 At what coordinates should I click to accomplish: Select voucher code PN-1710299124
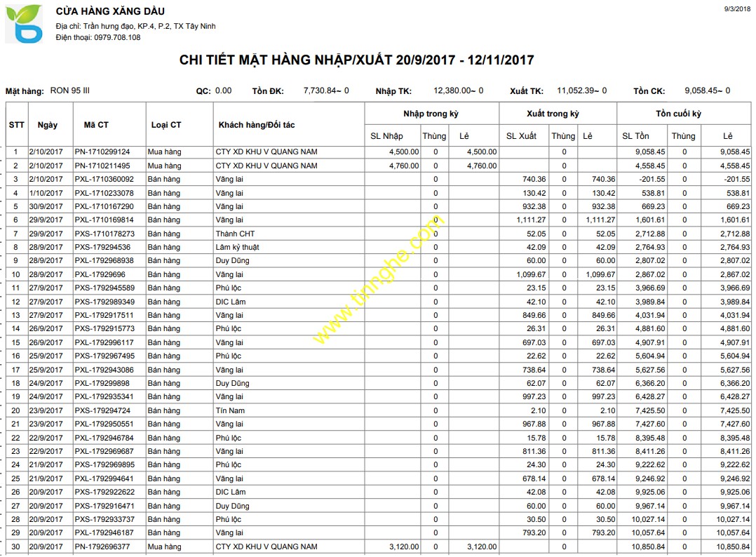tap(102, 152)
